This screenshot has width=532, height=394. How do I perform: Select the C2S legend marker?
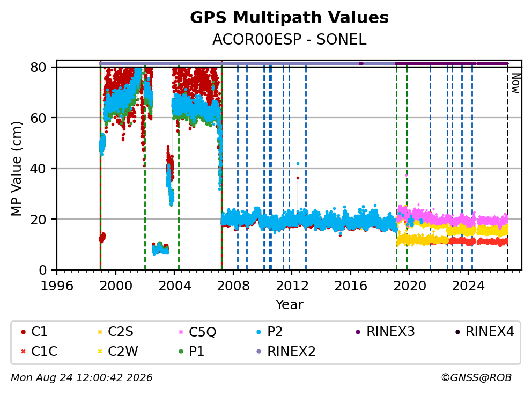[100, 332]
